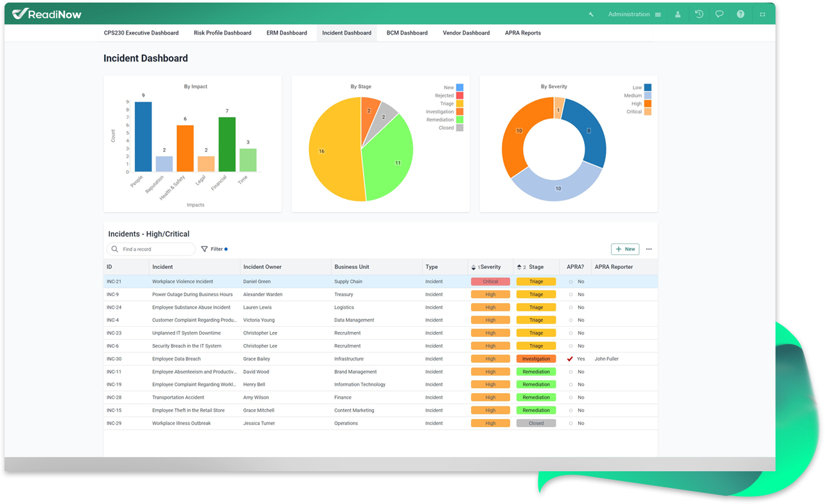Screen dimensions: 825x504
Task: Switch to Vendor Dashboard tab
Action: coord(466,33)
